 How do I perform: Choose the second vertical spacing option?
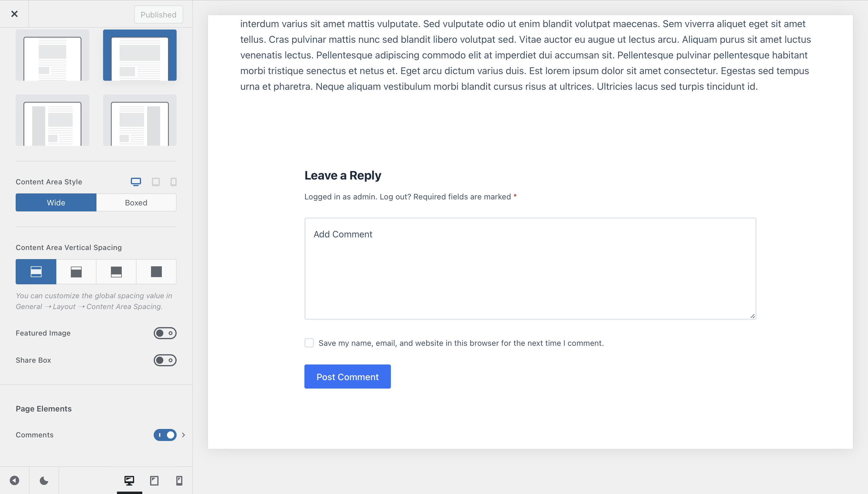tap(76, 271)
